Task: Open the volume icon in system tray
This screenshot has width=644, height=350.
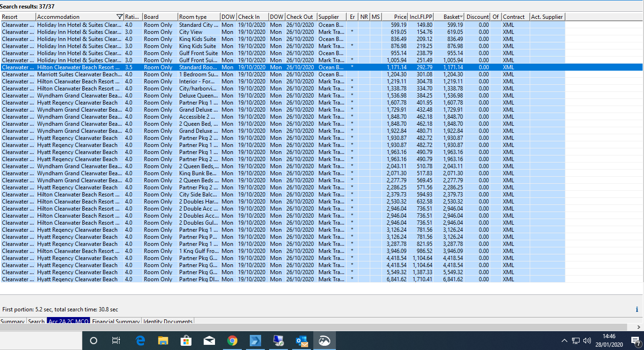Action: pos(587,341)
